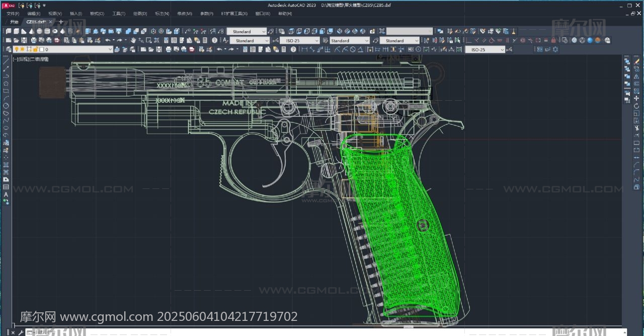
Task: Open the text style Standard dropdown
Action: click(249, 40)
